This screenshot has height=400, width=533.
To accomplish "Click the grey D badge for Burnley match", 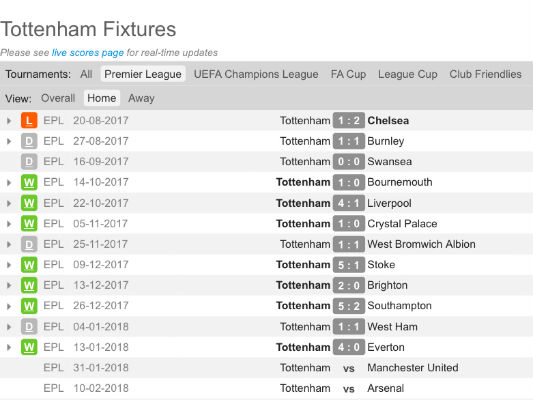I will pos(29,141).
